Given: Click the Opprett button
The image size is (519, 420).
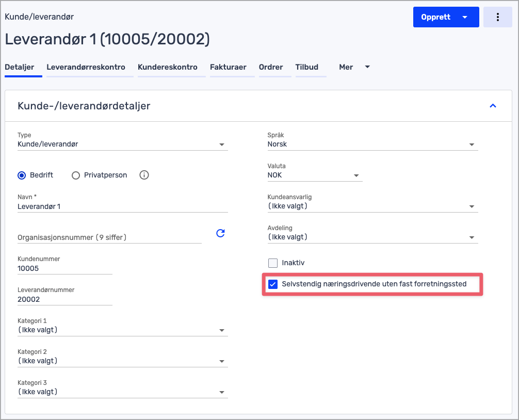Looking at the screenshot, I should [x=436, y=17].
